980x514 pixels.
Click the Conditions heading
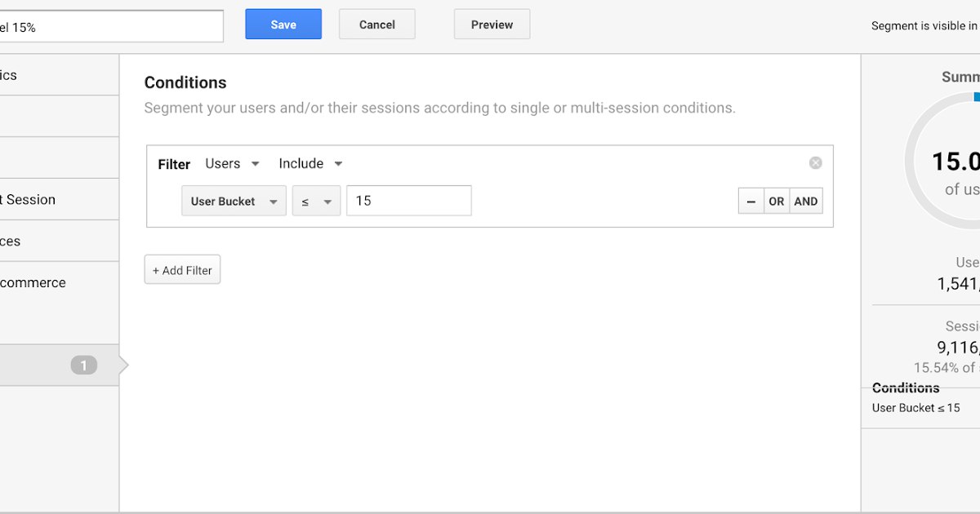click(185, 82)
